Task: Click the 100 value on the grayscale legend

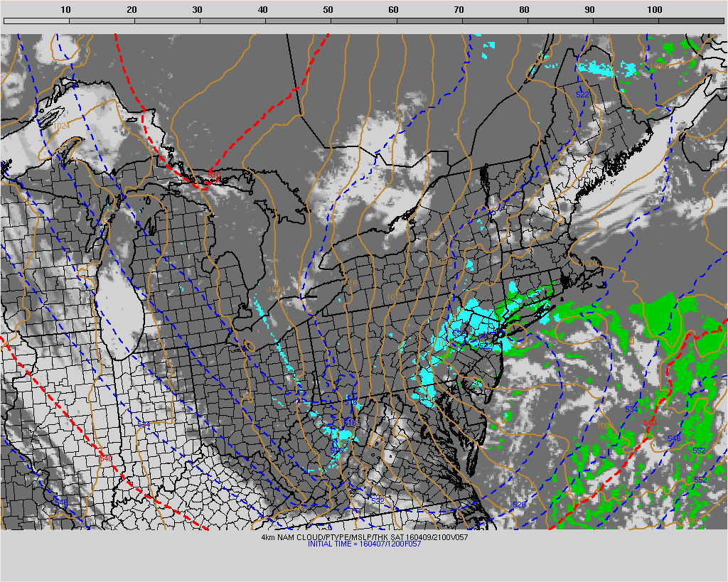Action: point(655,9)
